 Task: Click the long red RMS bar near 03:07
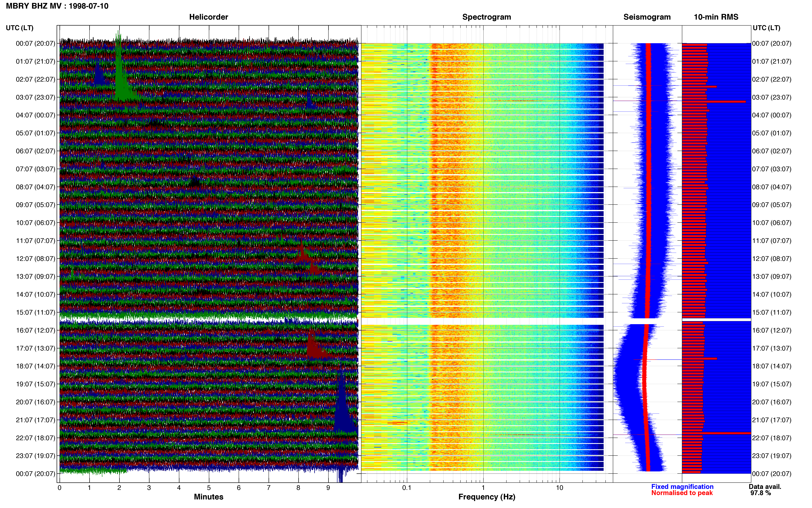pos(714,101)
